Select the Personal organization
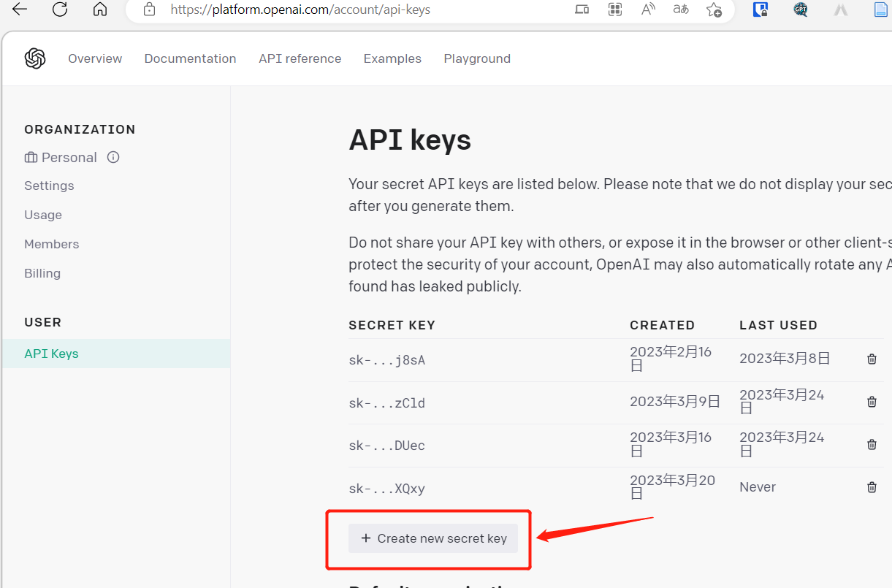The height and width of the screenshot is (588, 892). click(x=61, y=157)
